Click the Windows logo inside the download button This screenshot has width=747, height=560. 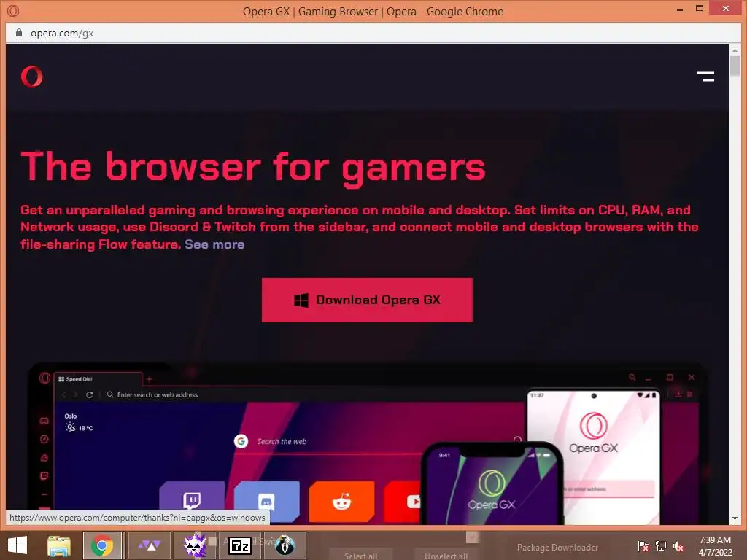click(301, 300)
